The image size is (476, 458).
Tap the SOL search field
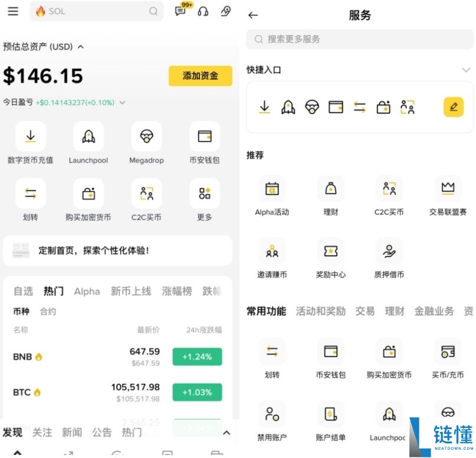[96, 11]
